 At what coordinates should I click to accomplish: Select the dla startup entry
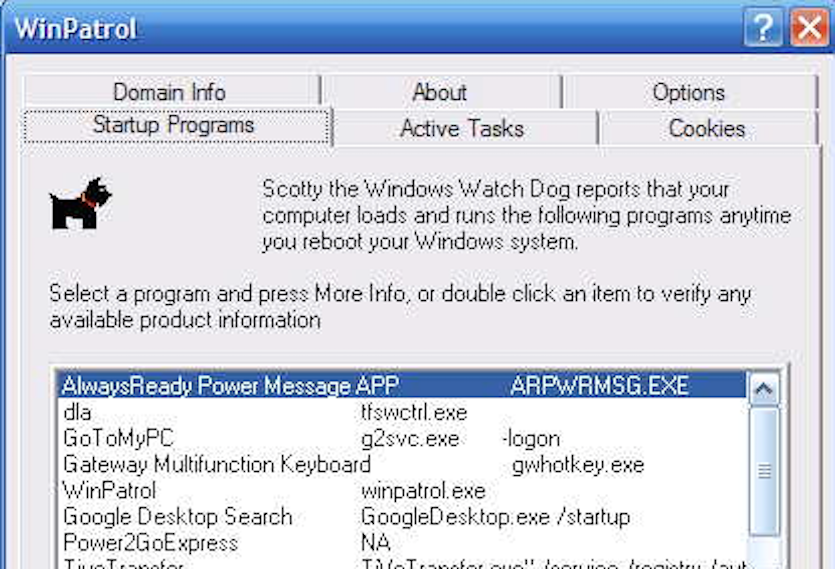click(x=401, y=412)
